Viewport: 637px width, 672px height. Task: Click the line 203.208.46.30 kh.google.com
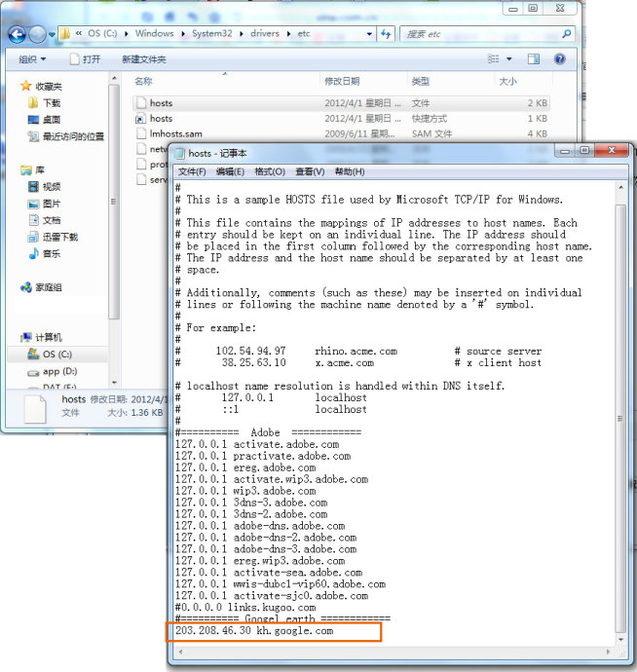tap(254, 630)
